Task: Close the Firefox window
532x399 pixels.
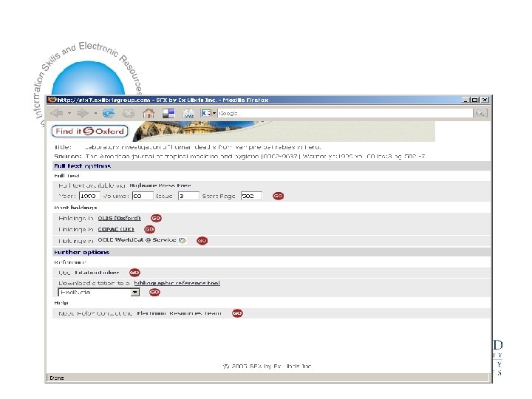Action: click(x=485, y=100)
